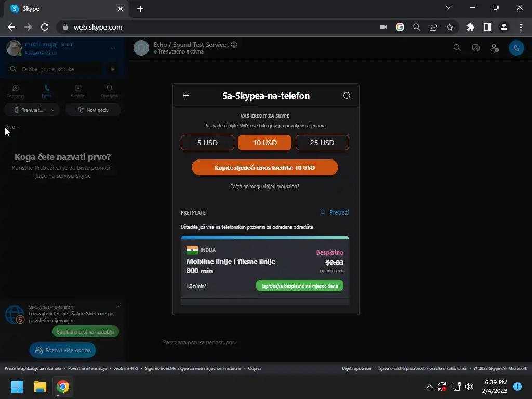Image resolution: width=532 pixels, height=399 pixels.
Task: Click the browser back arrow
Action: 11,27
